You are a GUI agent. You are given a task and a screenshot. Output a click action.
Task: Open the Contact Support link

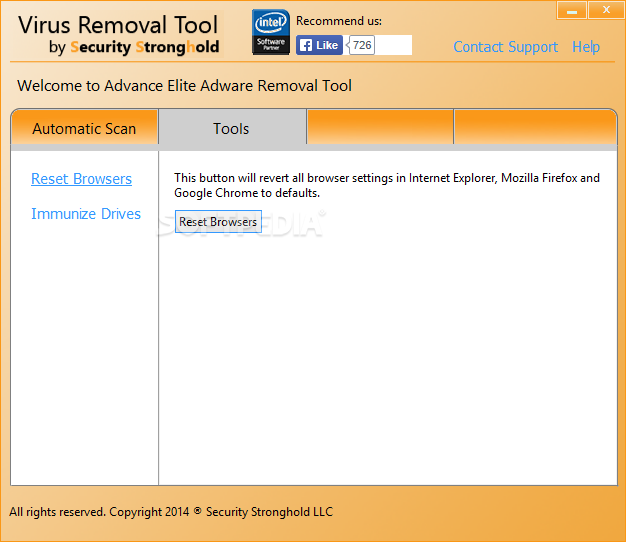tap(505, 47)
